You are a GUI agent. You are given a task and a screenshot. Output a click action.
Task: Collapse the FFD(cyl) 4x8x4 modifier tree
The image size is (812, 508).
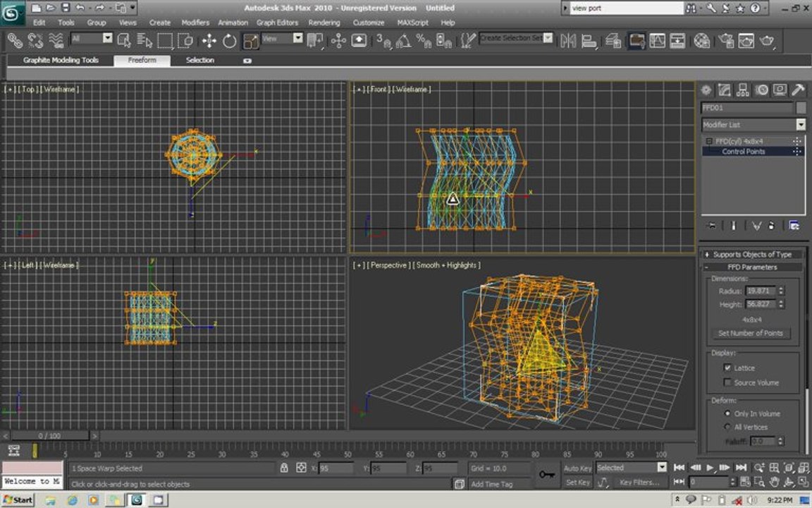click(x=710, y=141)
